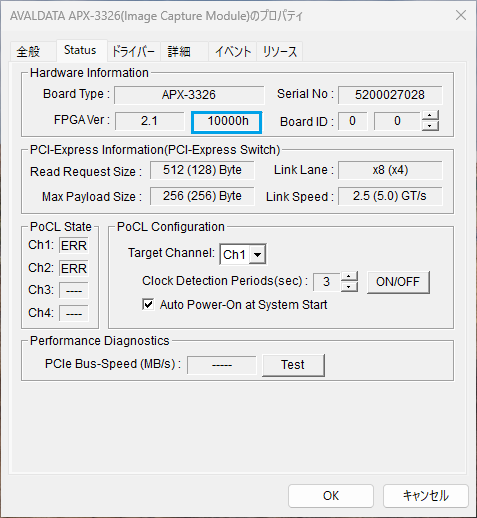
Task: Click the キャンセル button
Action: click(x=426, y=496)
